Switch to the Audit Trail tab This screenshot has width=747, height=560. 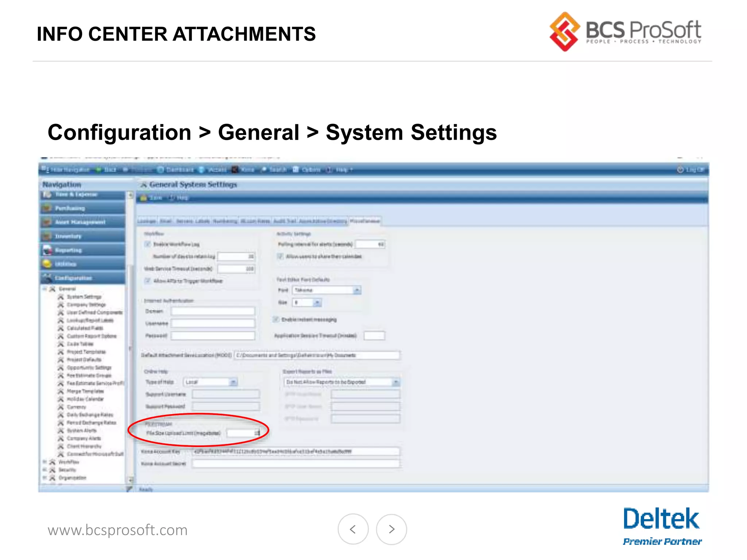(x=285, y=221)
